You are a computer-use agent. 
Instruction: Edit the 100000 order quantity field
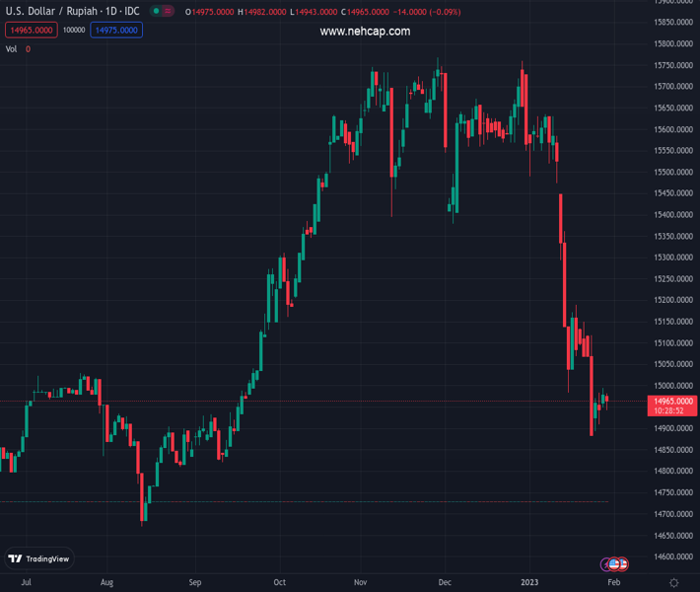(x=74, y=30)
